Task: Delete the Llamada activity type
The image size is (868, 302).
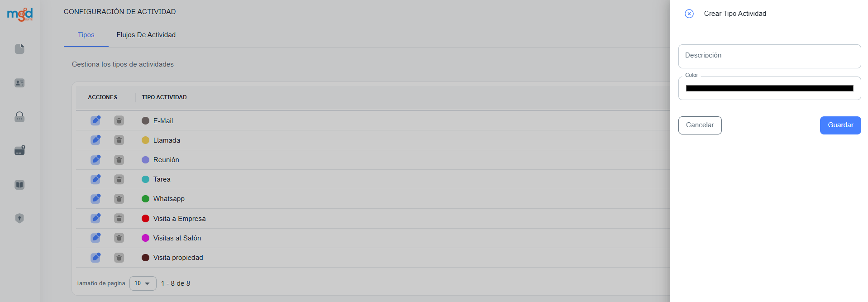Action: tap(119, 140)
